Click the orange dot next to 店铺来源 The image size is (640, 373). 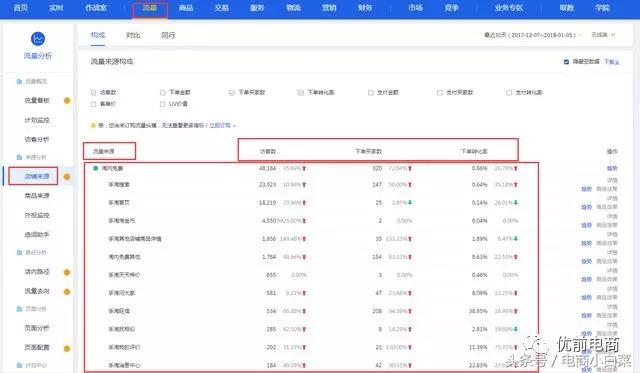[67, 177]
